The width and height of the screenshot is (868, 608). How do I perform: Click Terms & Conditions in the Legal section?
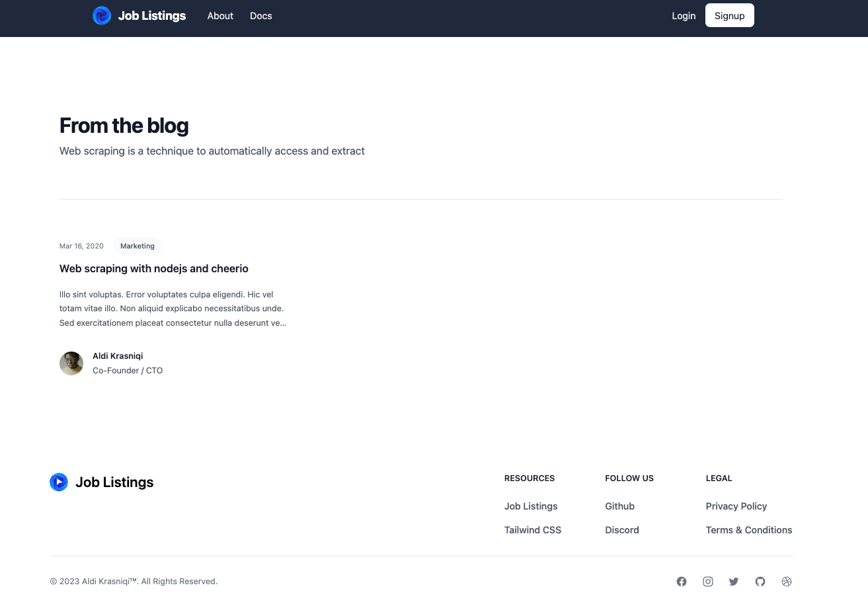point(748,530)
